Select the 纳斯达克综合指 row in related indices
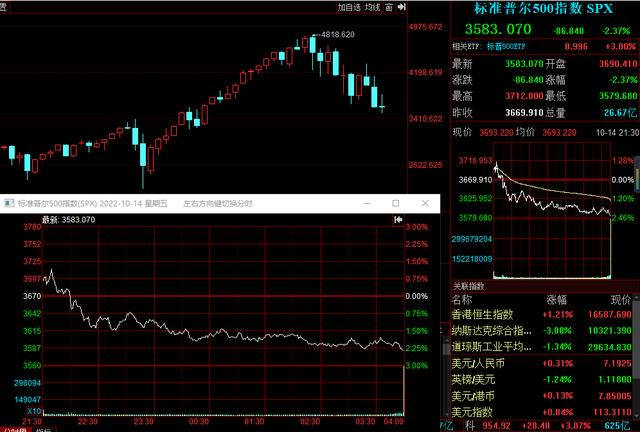The width and height of the screenshot is (640, 432). pyautogui.click(x=542, y=331)
